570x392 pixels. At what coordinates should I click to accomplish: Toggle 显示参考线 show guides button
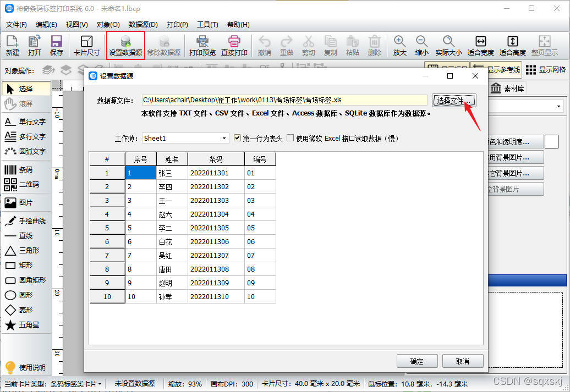coord(497,70)
